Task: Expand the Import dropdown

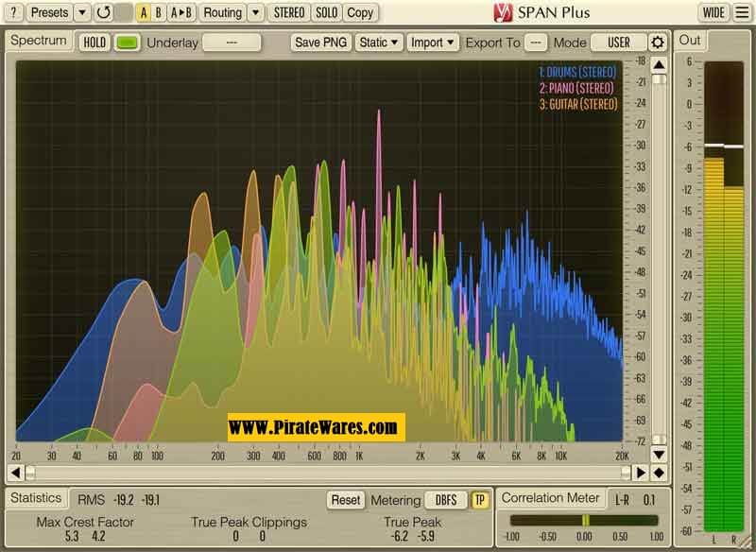Action: tap(433, 43)
